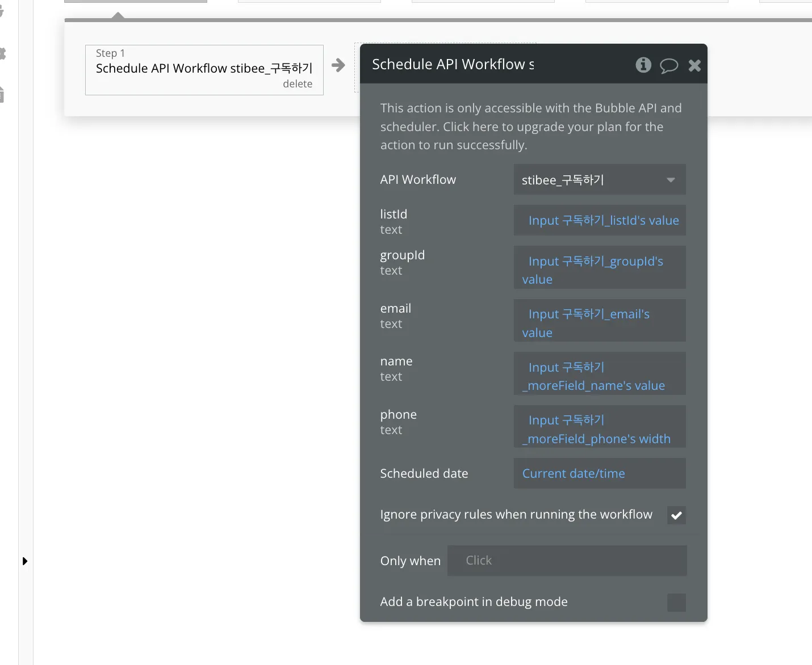Click the arrow after Step 1
Viewport: 812px width, 665px height.
click(338, 65)
